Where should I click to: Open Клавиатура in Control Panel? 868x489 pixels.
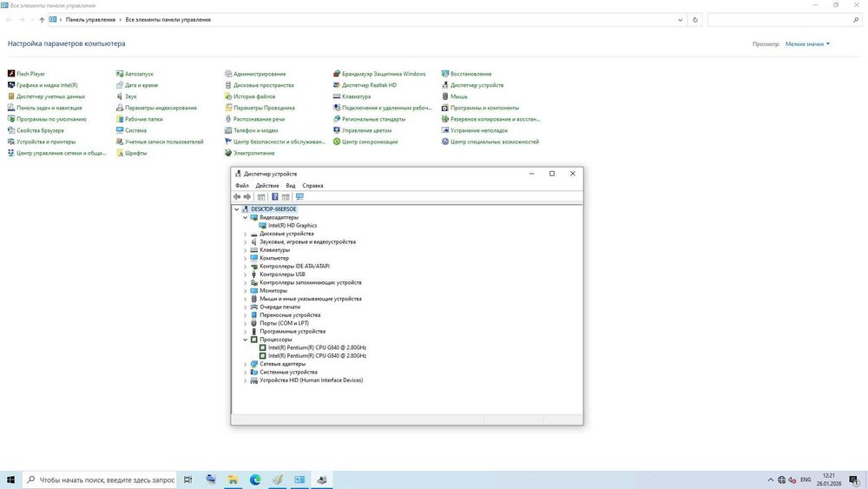(x=352, y=96)
